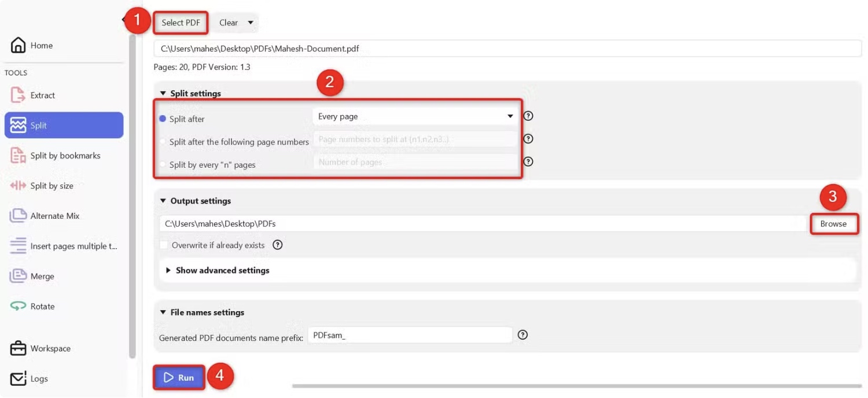
Task: Select the Split by bookmarks icon
Action: (18, 156)
